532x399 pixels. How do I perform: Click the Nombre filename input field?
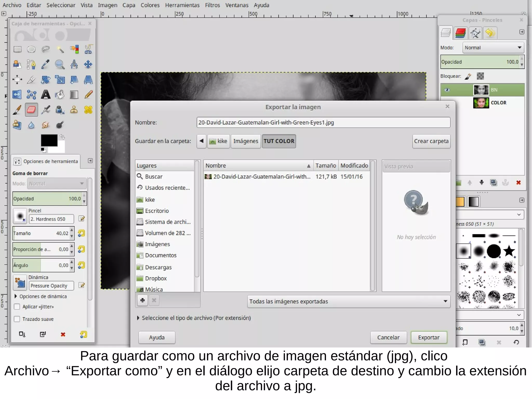pyautogui.click(x=323, y=122)
